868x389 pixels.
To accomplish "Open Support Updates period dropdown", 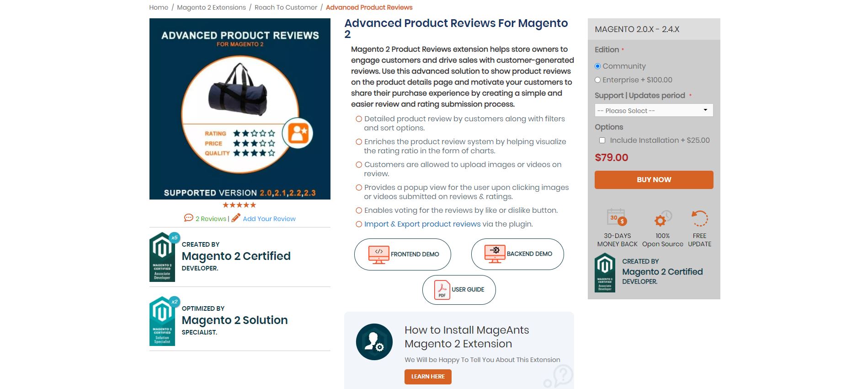I will pyautogui.click(x=654, y=110).
